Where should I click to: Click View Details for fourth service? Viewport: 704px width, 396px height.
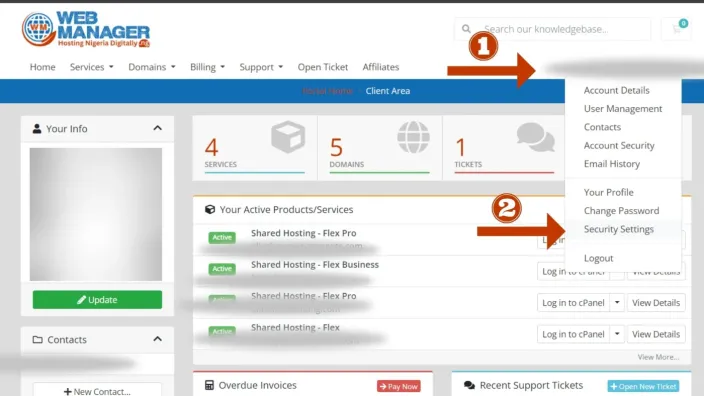pyautogui.click(x=656, y=334)
